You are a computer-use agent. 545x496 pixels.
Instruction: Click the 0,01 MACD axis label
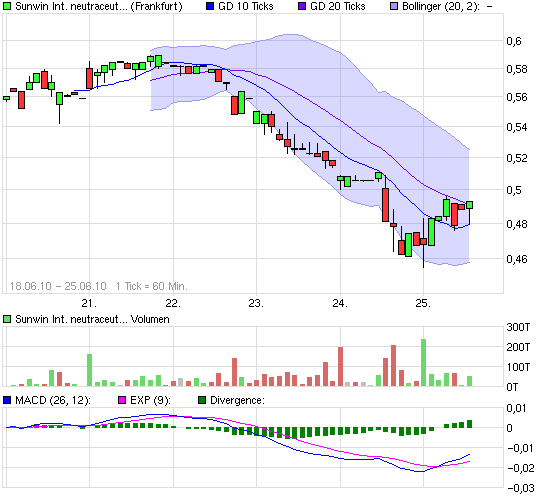(517, 408)
